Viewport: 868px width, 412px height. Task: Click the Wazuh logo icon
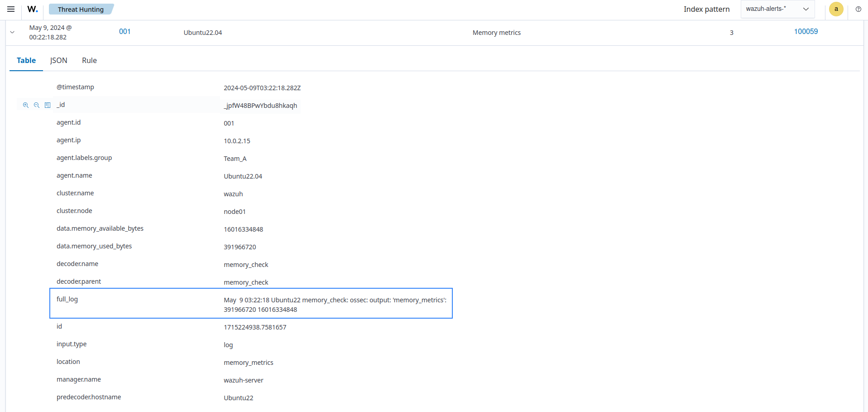pos(32,9)
